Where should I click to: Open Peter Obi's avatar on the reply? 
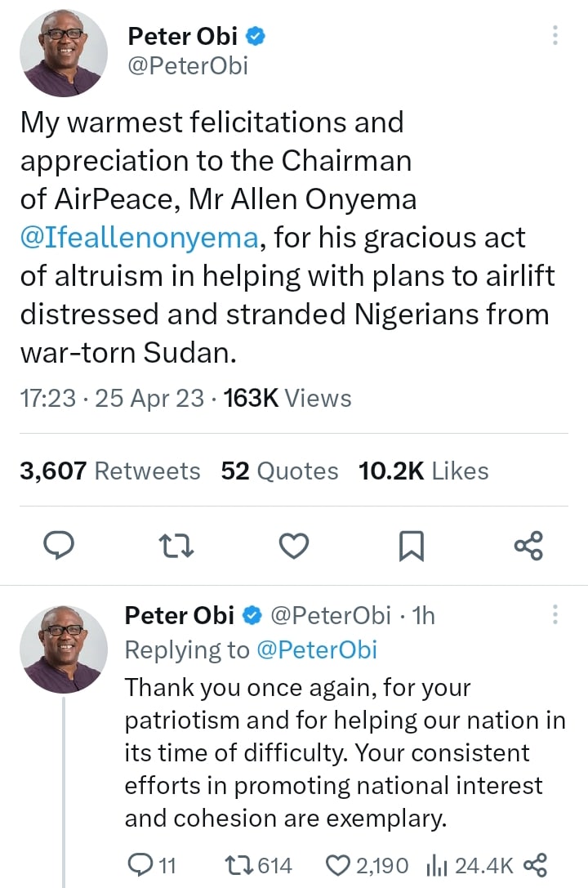click(63, 650)
